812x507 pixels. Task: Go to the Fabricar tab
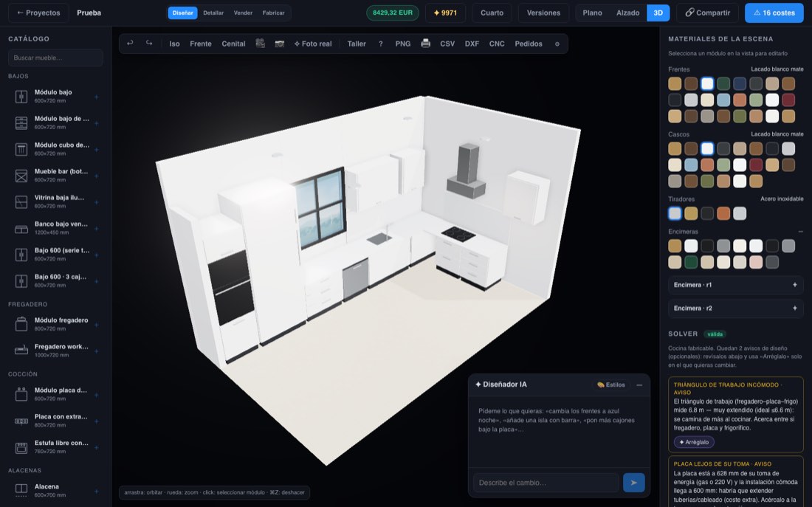click(x=273, y=13)
